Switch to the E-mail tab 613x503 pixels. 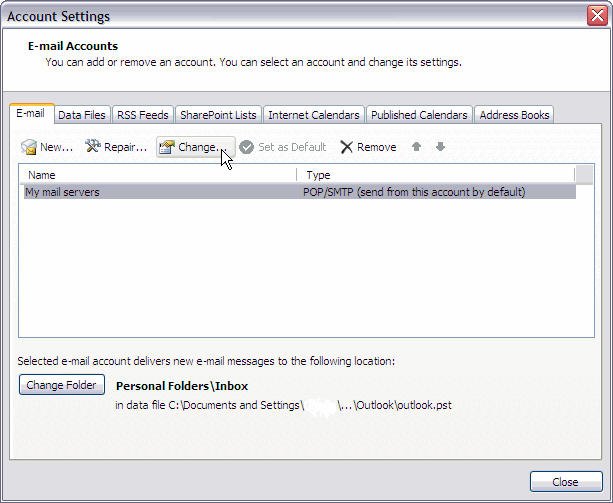tap(30, 114)
